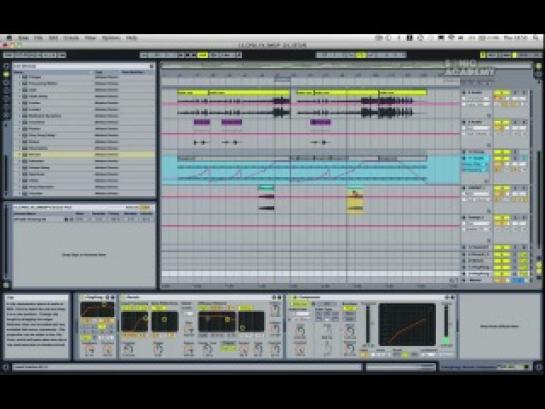Image resolution: width=545 pixels, height=409 pixels.
Task: Turn off the Compressor device activator
Action: [x=295, y=297]
